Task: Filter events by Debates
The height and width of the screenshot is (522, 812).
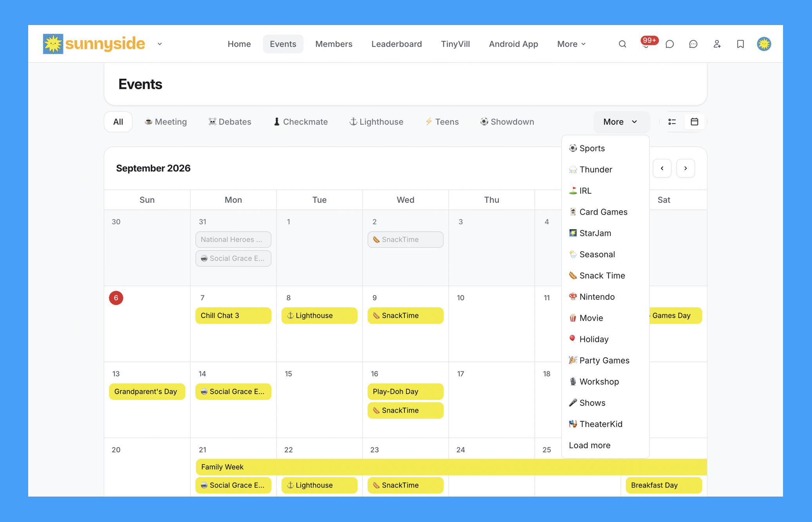Action: point(230,122)
